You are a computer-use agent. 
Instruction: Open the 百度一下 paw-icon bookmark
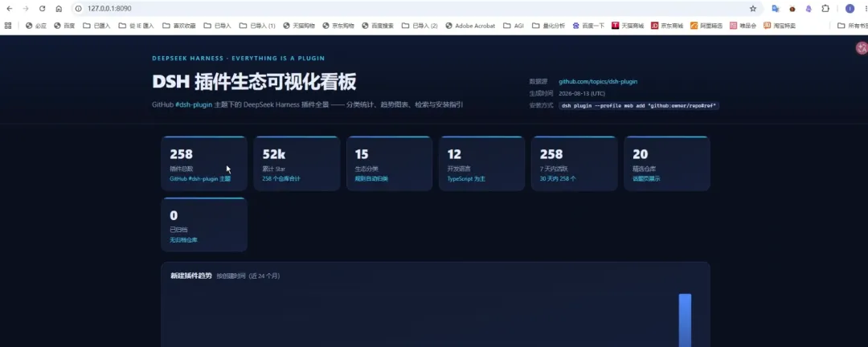pos(588,26)
